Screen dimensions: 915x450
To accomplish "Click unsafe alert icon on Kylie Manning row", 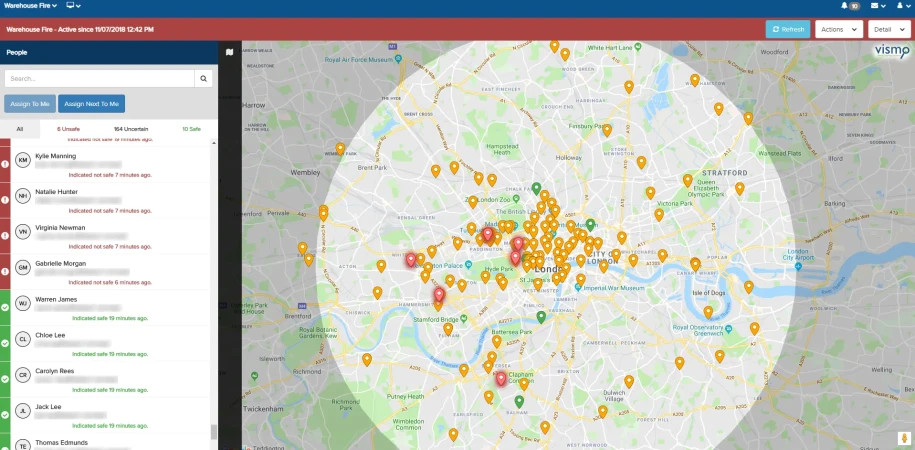I will point(5,165).
